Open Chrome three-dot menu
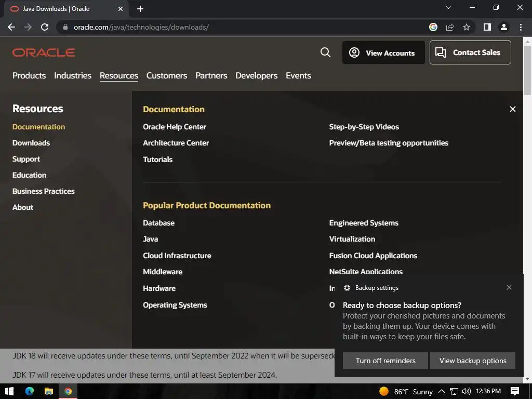This screenshot has height=399, width=532. (x=521, y=27)
